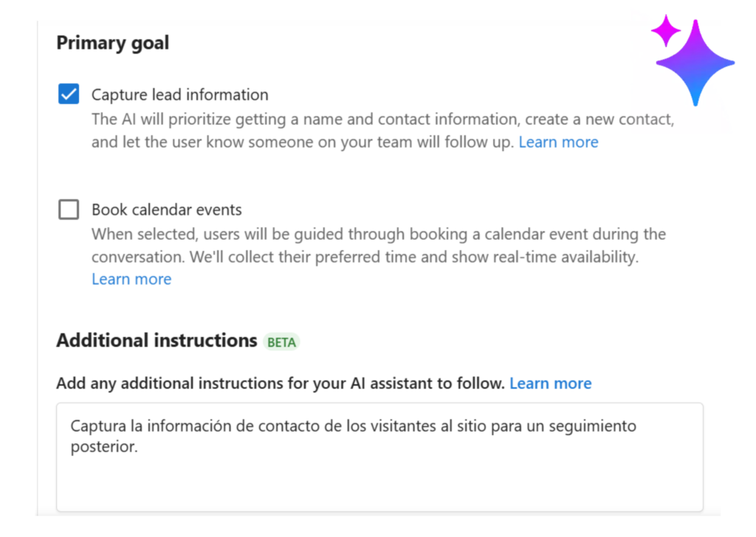Click the Primary goal heading
This screenshot has height=537, width=756.
[x=113, y=43]
